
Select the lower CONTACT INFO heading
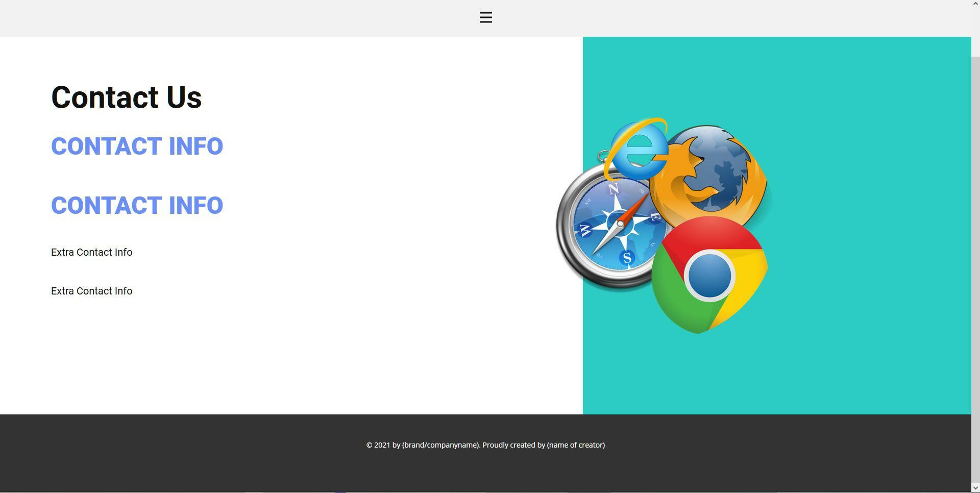(x=137, y=206)
